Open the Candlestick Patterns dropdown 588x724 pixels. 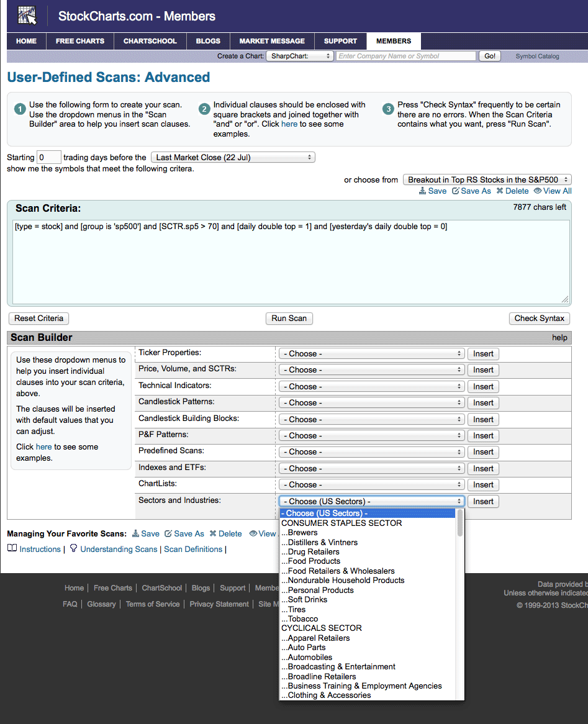[x=371, y=402]
